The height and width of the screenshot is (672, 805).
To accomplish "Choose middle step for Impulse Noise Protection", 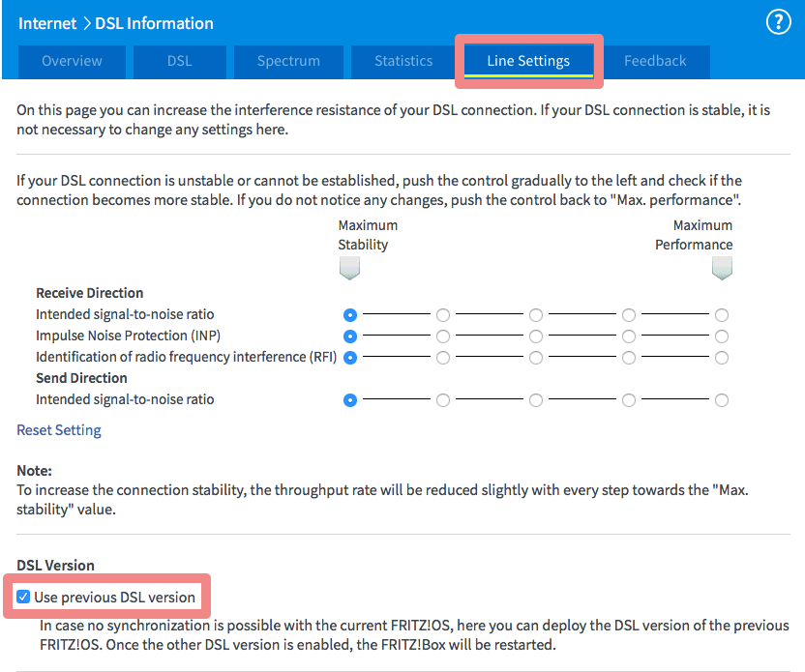I will pyautogui.click(x=536, y=336).
